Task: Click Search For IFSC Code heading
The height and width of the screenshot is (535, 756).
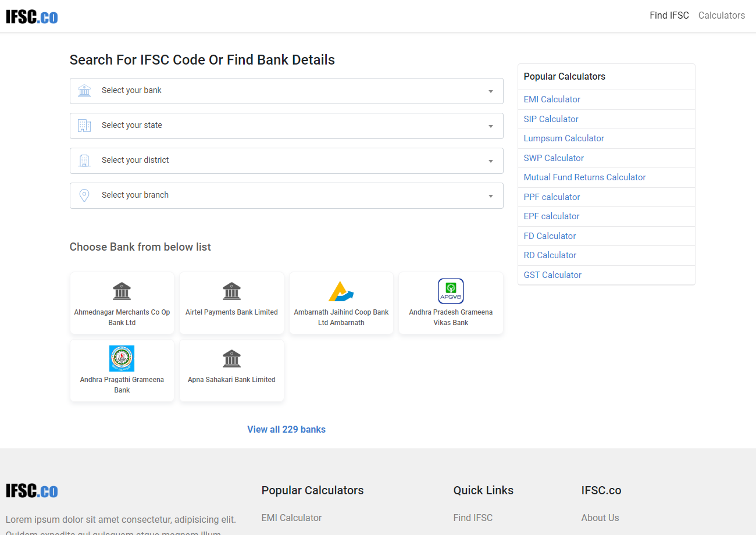Action: (202, 60)
